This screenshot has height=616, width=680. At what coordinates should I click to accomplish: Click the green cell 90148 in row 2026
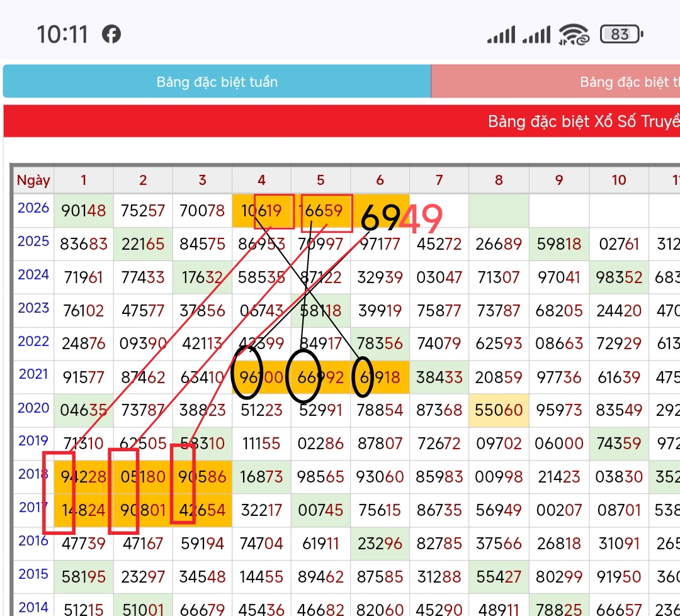(84, 210)
